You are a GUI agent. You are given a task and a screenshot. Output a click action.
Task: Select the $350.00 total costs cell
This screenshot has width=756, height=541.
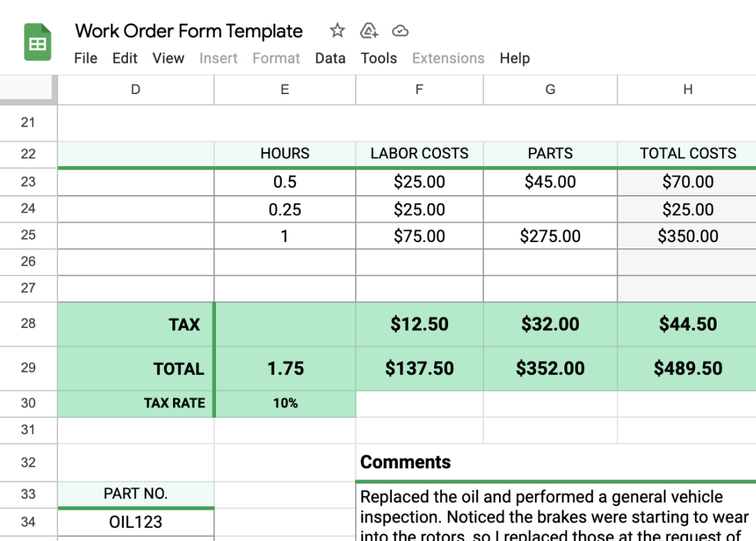tap(687, 236)
